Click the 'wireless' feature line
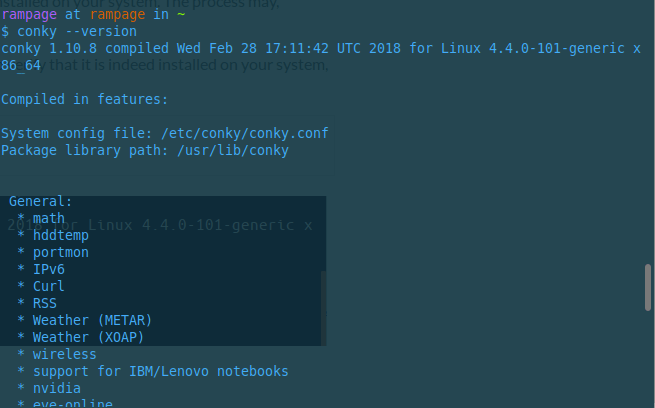 pos(64,354)
